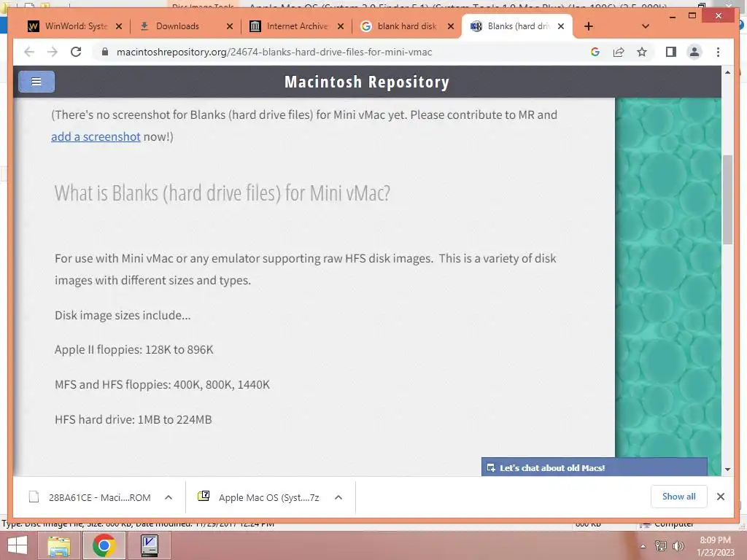747x560 pixels.
Task: Click text MFS and HFS floppies line
Action: pos(162,385)
